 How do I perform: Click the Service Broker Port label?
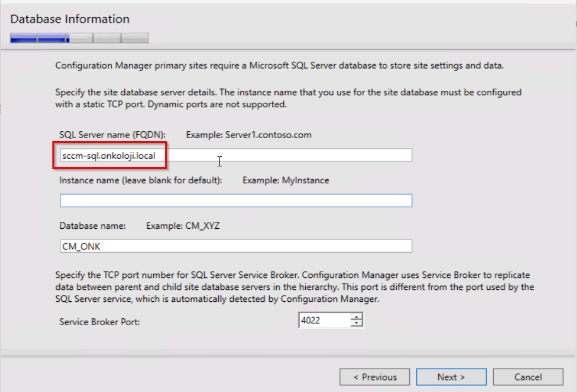100,322
